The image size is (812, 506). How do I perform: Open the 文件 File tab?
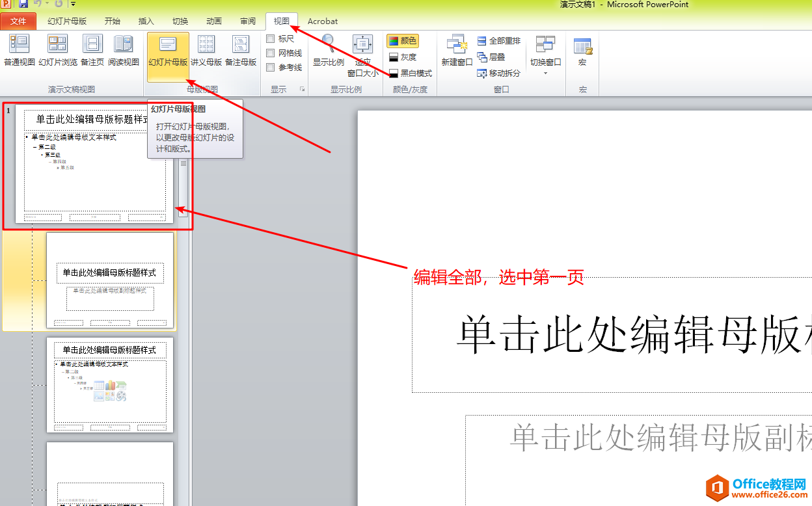pyautogui.click(x=18, y=21)
